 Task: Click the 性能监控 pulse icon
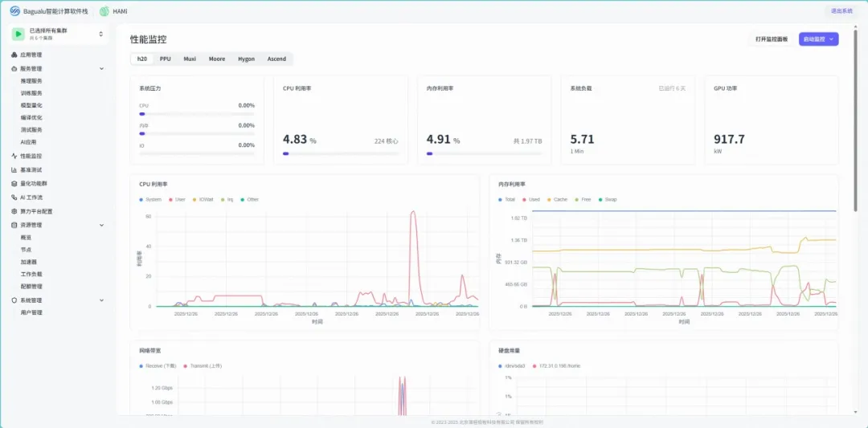(x=14, y=156)
